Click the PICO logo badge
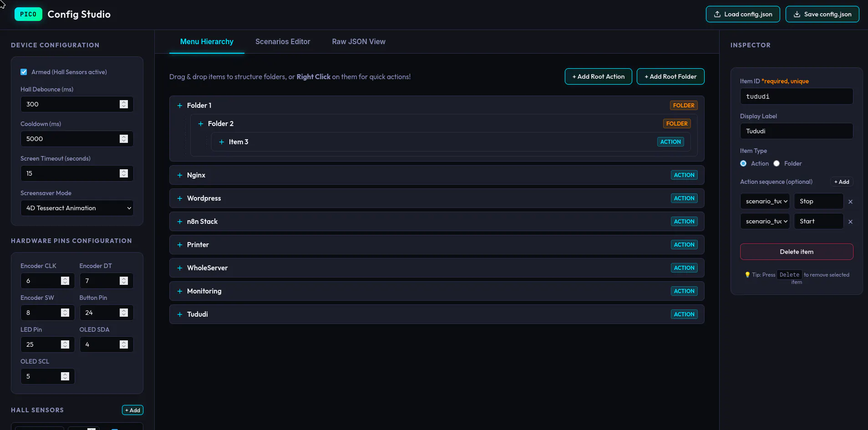 point(28,14)
